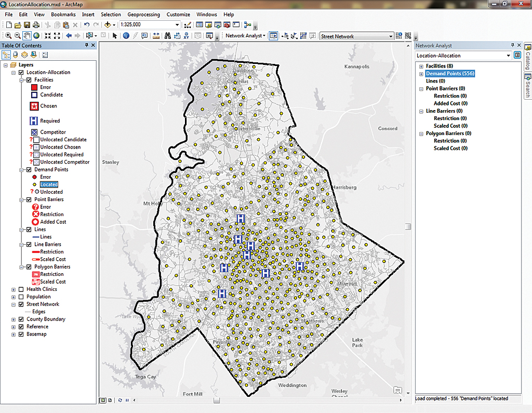Click the Save map document icon

(x=26, y=25)
